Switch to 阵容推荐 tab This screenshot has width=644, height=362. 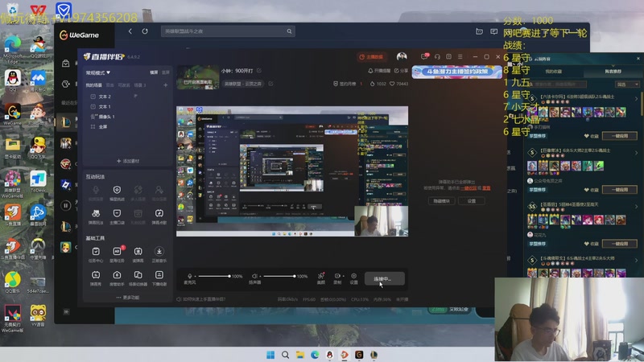pos(613,72)
